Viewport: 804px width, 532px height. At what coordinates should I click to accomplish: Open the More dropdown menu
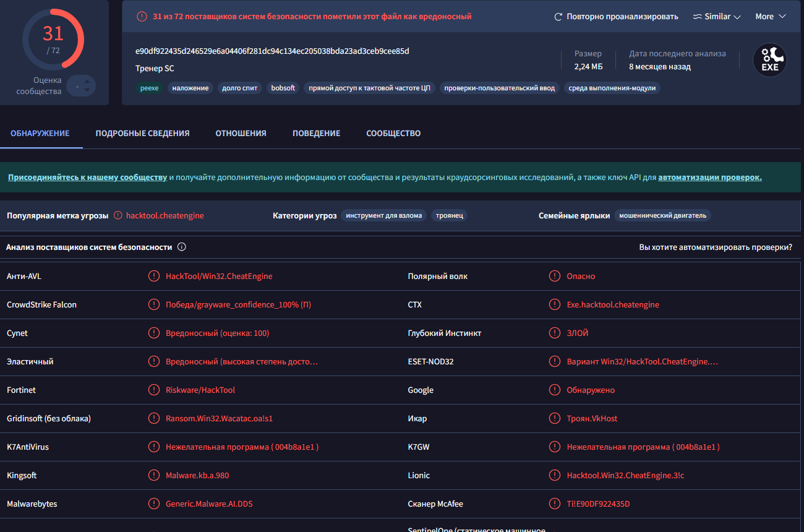coord(771,17)
